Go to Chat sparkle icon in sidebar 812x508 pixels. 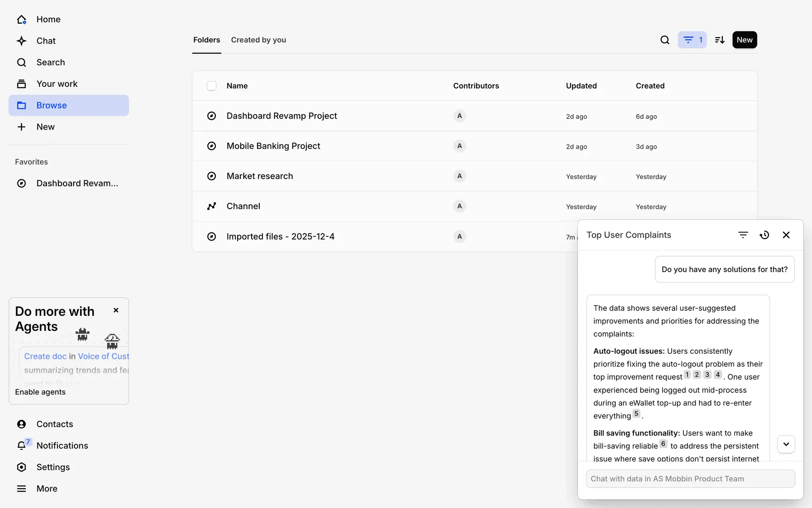click(x=22, y=41)
